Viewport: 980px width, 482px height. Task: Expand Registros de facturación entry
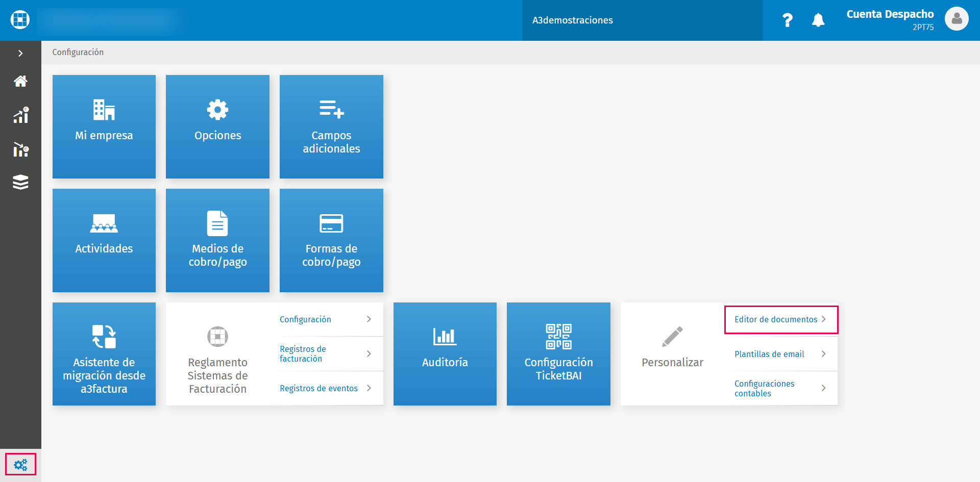[x=326, y=353]
